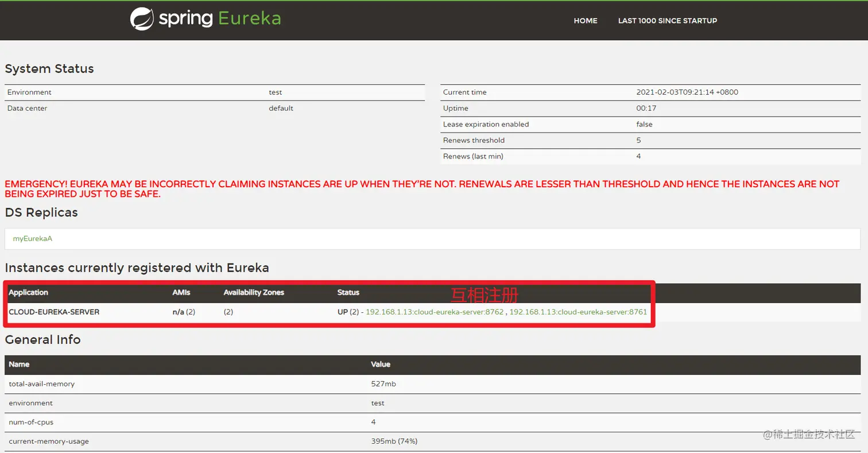Screen dimensions: 868x453
Task: Click the Name column header in General Info
Action: [x=19, y=364]
